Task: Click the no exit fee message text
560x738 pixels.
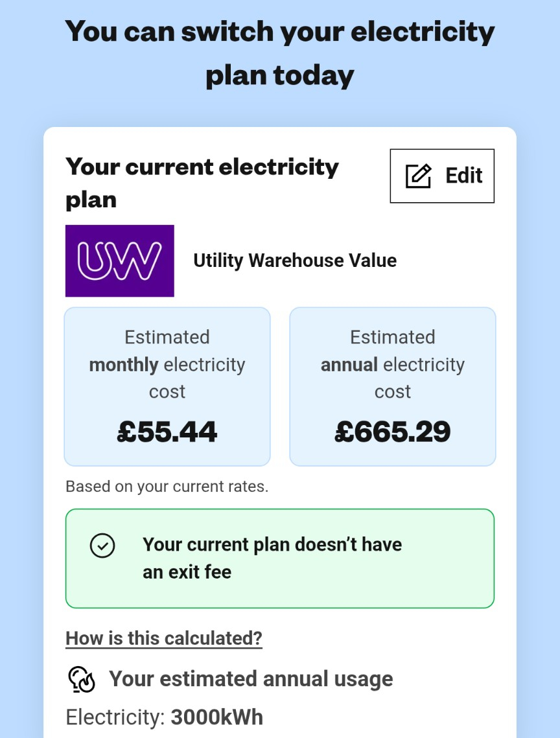Action: pyautogui.click(x=272, y=558)
